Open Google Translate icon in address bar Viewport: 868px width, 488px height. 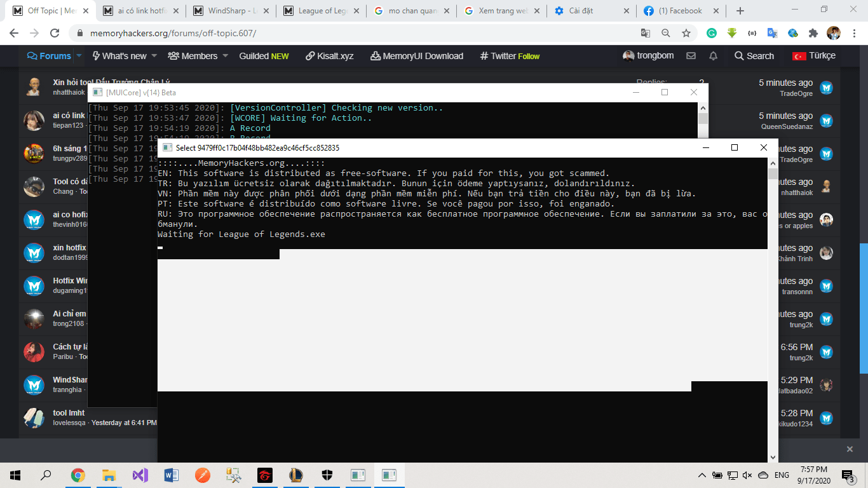[x=646, y=33]
